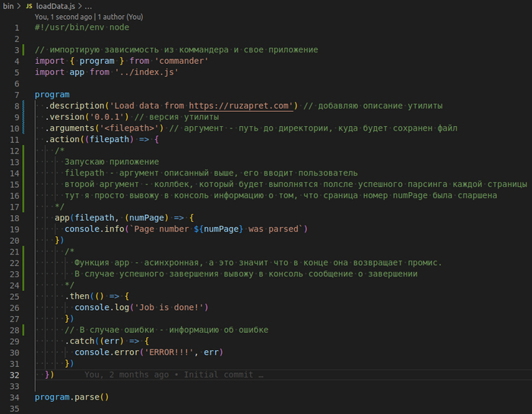Click the '1 author (You)' code lens
Image resolution: width=532 pixels, height=414 pixels.
pos(122,17)
